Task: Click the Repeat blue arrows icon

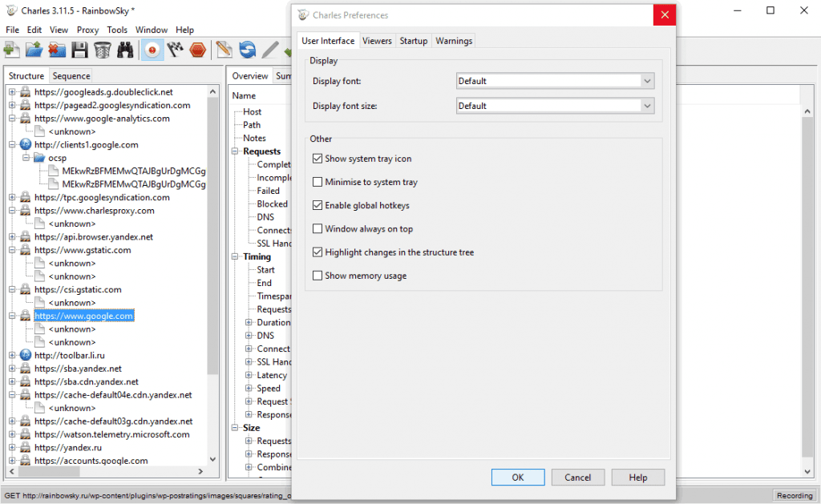Action: (x=247, y=50)
